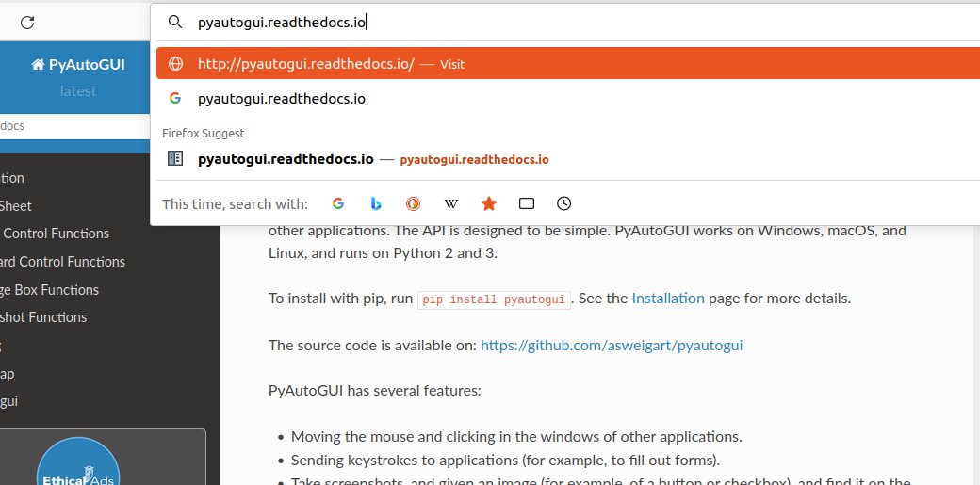980x485 pixels.
Task: Search history using the clock icon
Action: click(x=564, y=203)
